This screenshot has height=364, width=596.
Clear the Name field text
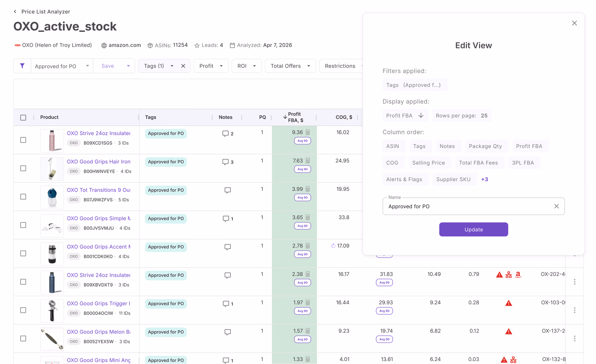tap(557, 206)
